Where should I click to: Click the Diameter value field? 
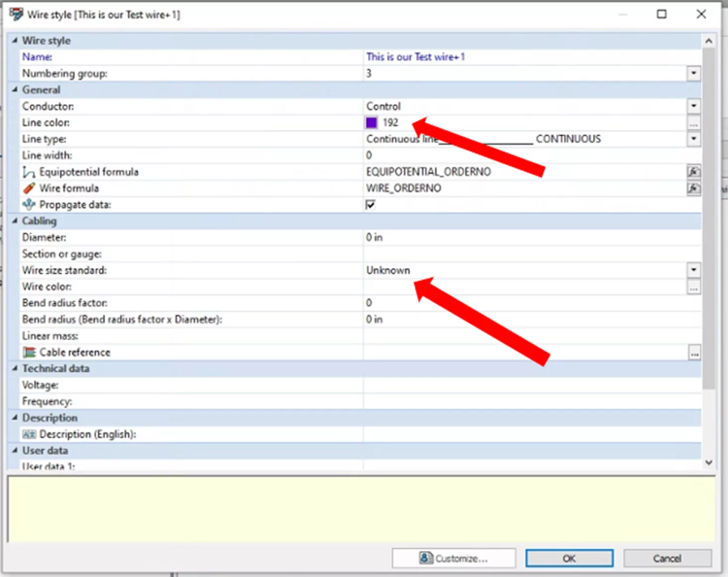coord(532,237)
